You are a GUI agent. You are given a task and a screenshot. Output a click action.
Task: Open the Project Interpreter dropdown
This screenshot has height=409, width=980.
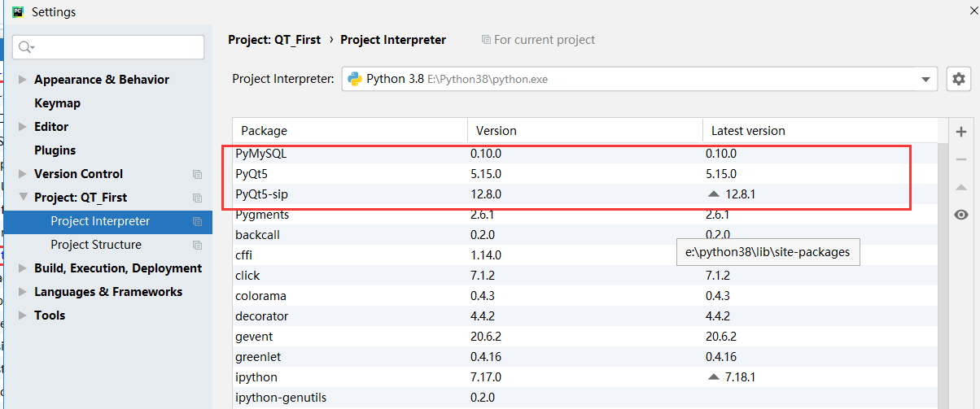click(925, 79)
